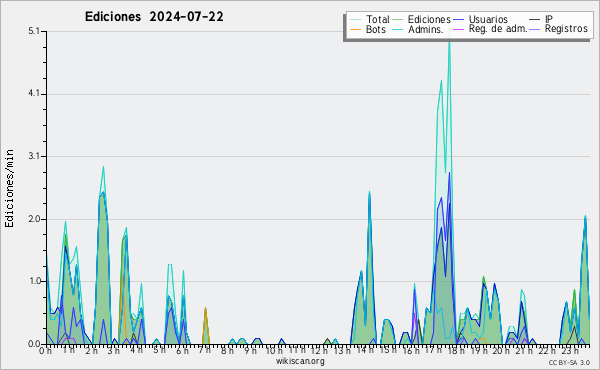Click the 'Admins.' legend label

coord(426,29)
